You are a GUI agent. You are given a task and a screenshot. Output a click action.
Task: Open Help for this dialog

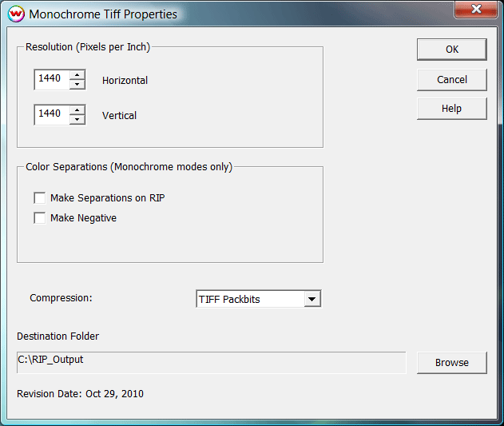coord(451,109)
